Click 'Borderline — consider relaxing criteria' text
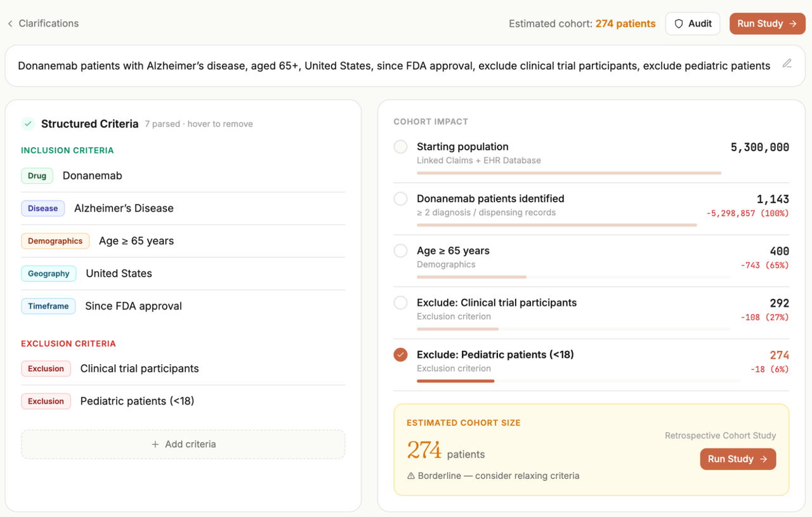Viewport: 812px width, 517px height. coord(499,476)
